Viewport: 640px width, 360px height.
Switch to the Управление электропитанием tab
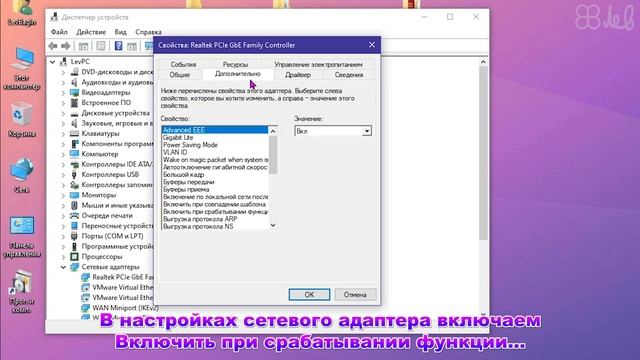(318, 64)
